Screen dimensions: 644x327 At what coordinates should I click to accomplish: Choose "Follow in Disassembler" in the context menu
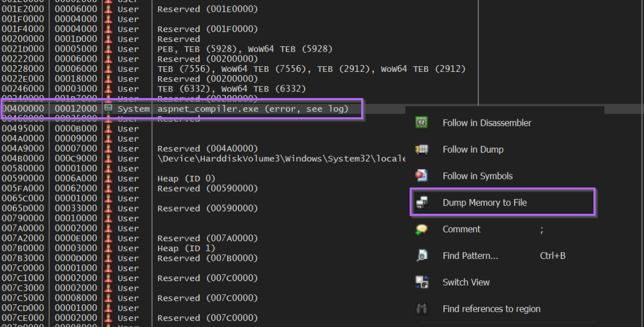(486, 122)
